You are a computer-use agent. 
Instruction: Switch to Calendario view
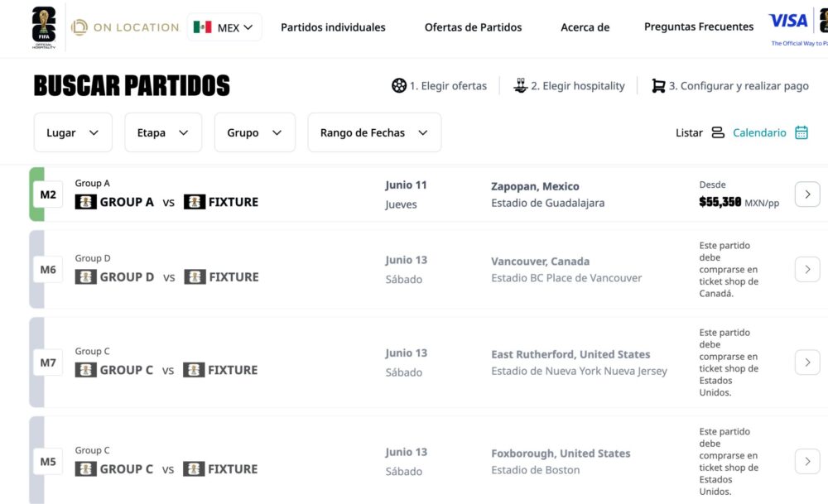click(759, 132)
